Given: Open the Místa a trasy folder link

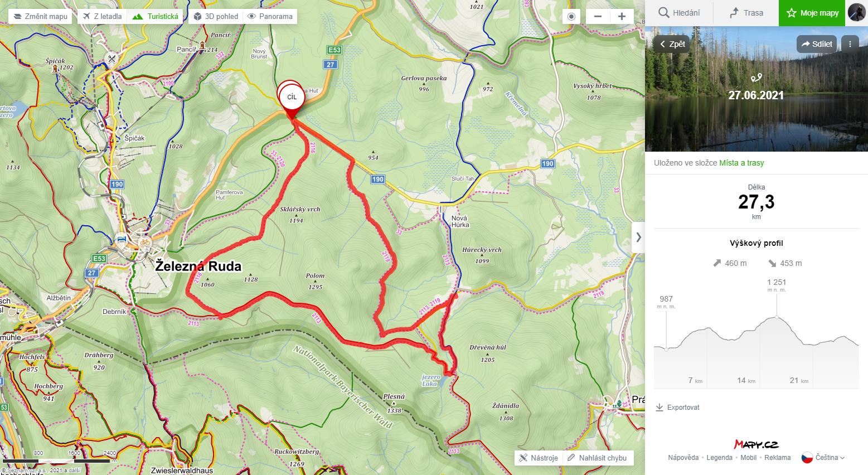Looking at the screenshot, I should tap(741, 163).
